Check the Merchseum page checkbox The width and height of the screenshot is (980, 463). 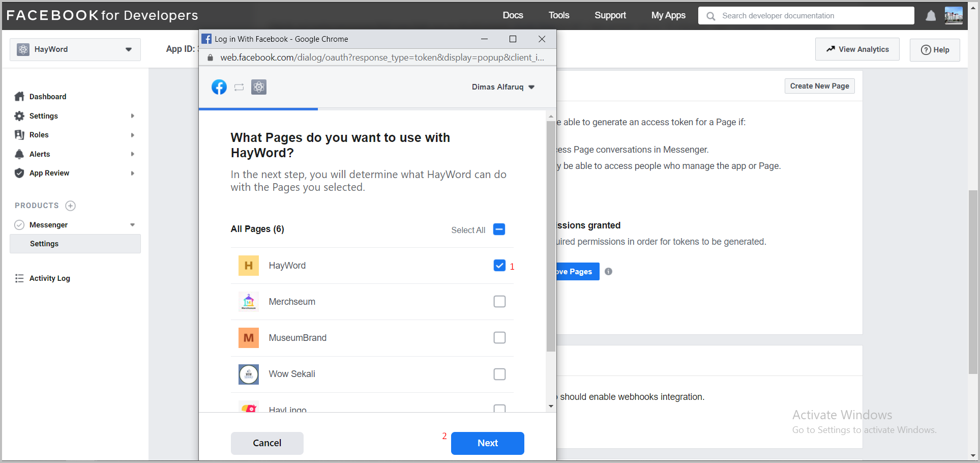click(499, 302)
